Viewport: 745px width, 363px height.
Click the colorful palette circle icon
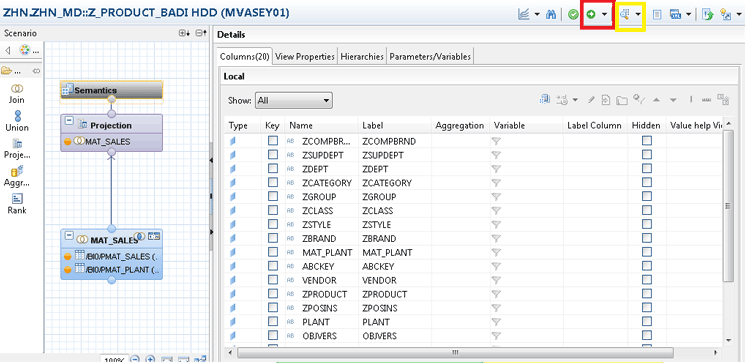tap(25, 50)
